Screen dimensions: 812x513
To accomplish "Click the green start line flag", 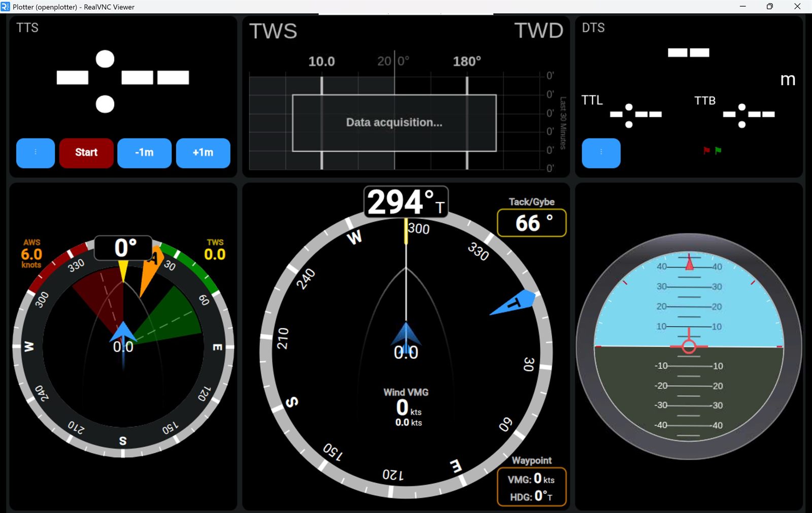I will 718,150.
